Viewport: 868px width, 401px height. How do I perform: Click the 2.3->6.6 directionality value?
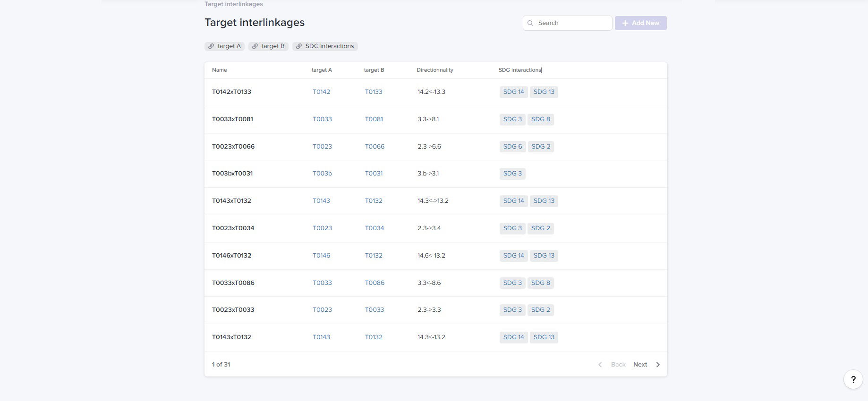pyautogui.click(x=429, y=147)
